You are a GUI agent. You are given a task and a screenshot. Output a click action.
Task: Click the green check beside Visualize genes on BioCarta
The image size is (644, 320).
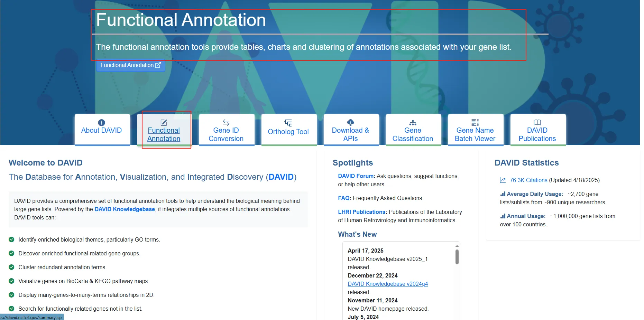11,281
